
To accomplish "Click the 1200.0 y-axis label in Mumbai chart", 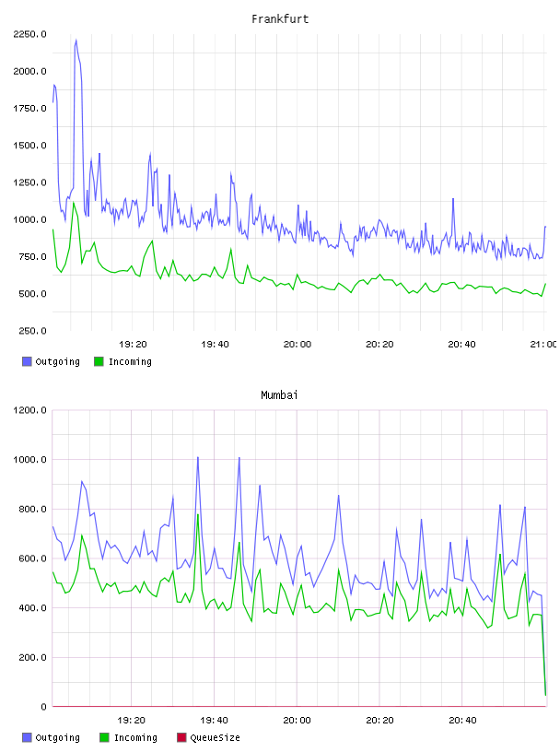I will point(29,410).
